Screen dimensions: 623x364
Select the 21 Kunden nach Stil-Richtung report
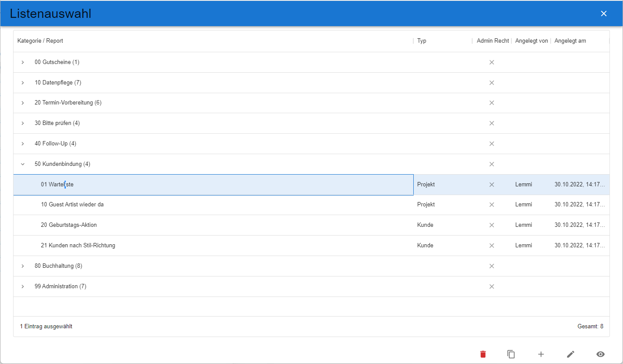78,246
